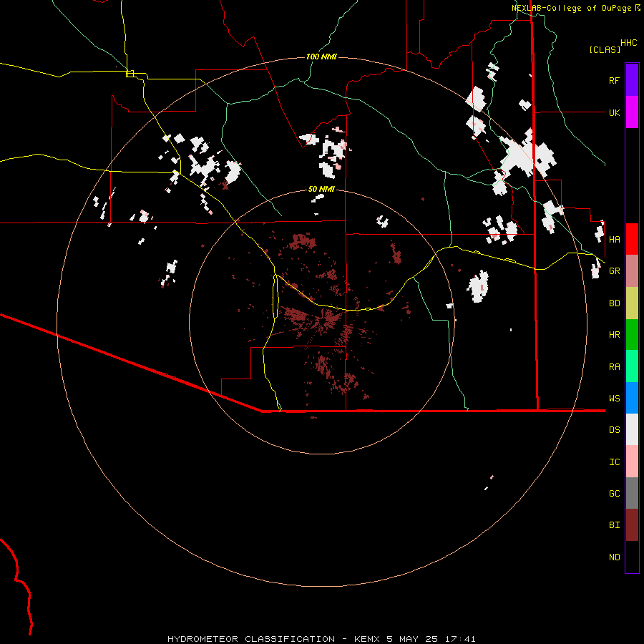Viewport: 644px width, 644px height.
Task: Click the BI legend label
Action: pyautogui.click(x=614, y=525)
